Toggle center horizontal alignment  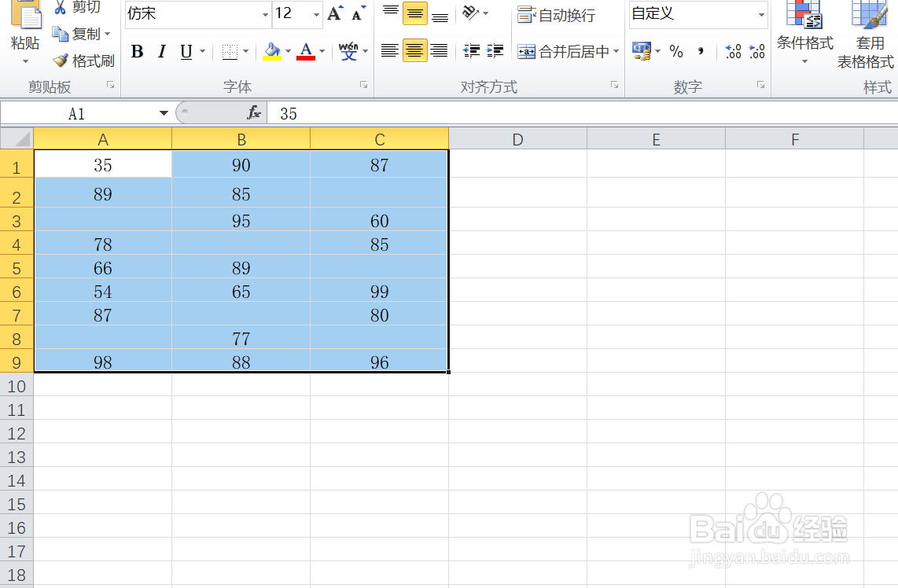tap(414, 51)
